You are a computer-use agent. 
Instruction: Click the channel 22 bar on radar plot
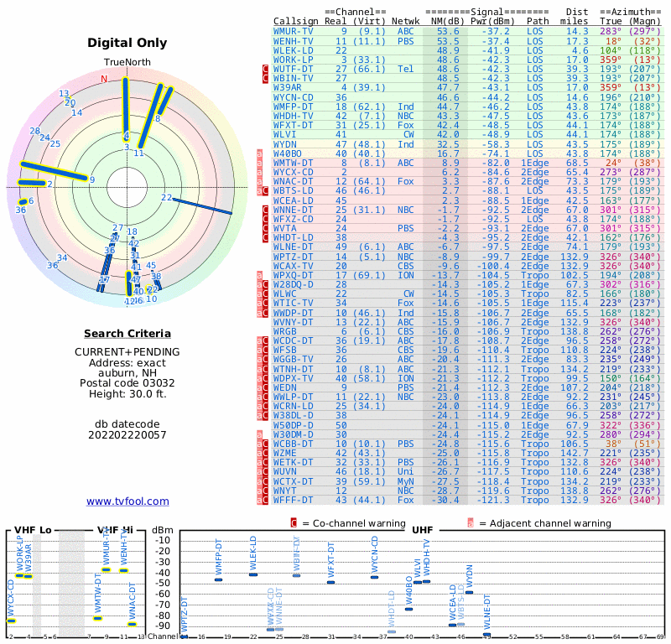[202, 205]
